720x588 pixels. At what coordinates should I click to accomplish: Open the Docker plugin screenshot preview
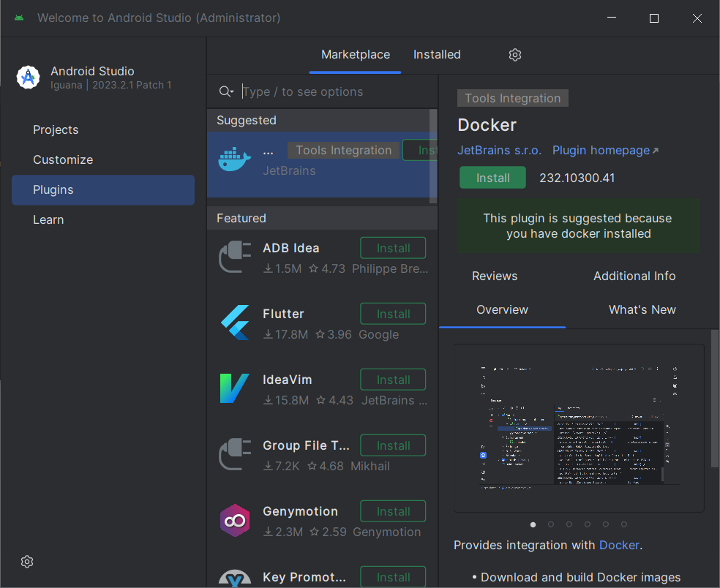click(x=578, y=428)
